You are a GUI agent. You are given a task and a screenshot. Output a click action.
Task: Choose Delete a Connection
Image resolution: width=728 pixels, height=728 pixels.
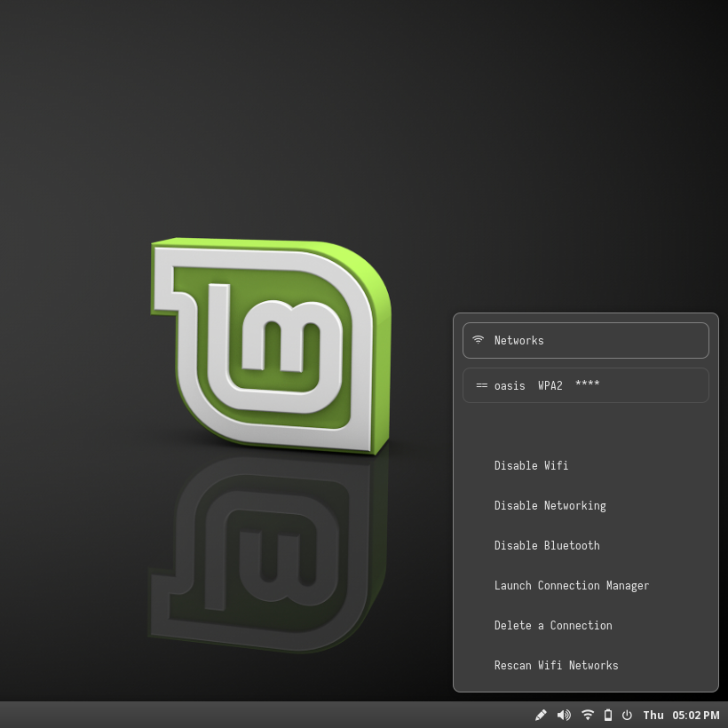[553, 625]
